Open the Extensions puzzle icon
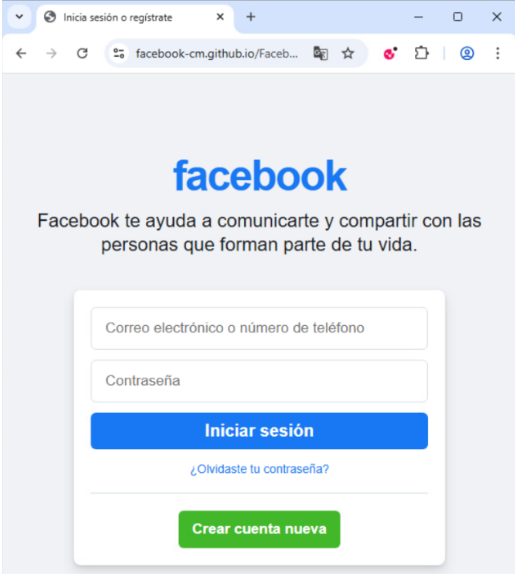515x575 pixels. 421,54
